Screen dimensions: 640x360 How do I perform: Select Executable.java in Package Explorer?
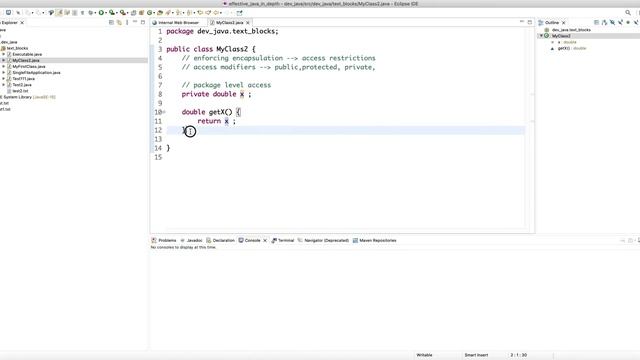click(x=27, y=54)
